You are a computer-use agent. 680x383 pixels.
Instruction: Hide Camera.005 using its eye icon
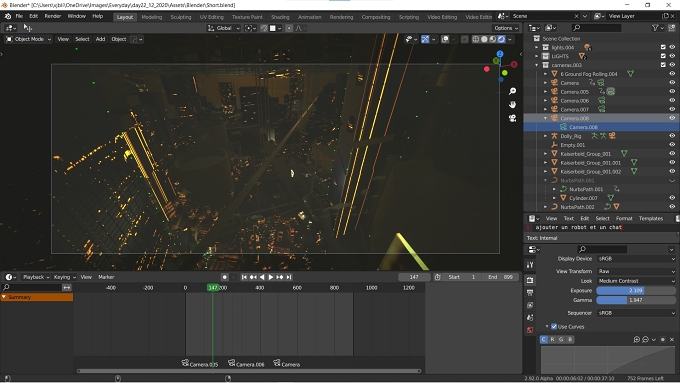click(x=672, y=92)
